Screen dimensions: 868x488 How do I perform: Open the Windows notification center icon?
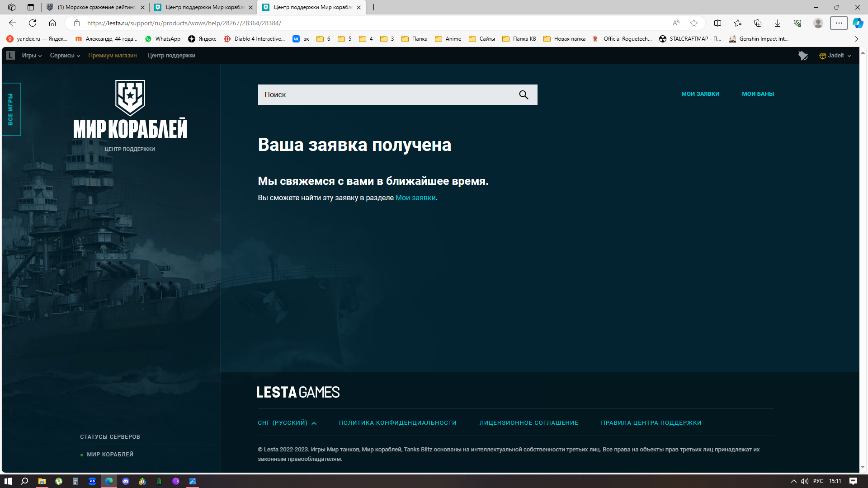[853, 481]
